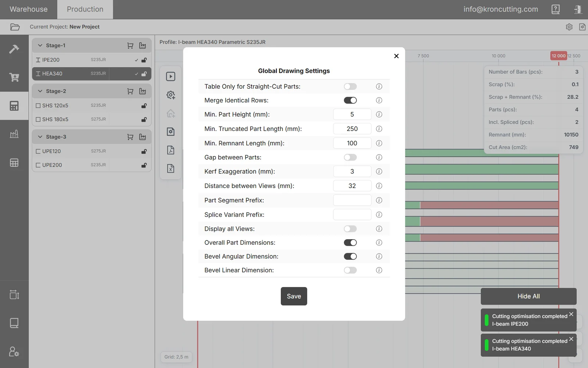Click export PDF file icon
This screenshot has width=588, height=368.
(x=171, y=150)
